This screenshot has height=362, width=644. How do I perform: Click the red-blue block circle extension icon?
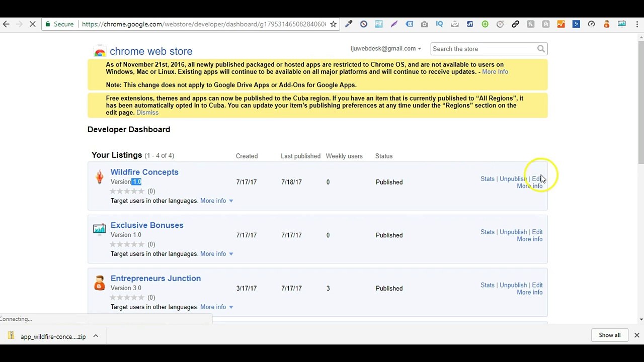[x=364, y=24]
